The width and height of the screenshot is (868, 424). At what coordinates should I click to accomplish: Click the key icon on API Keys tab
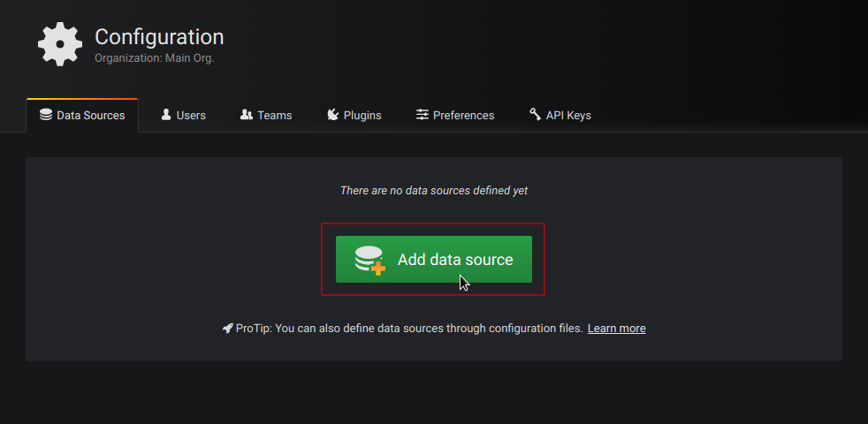pos(535,115)
